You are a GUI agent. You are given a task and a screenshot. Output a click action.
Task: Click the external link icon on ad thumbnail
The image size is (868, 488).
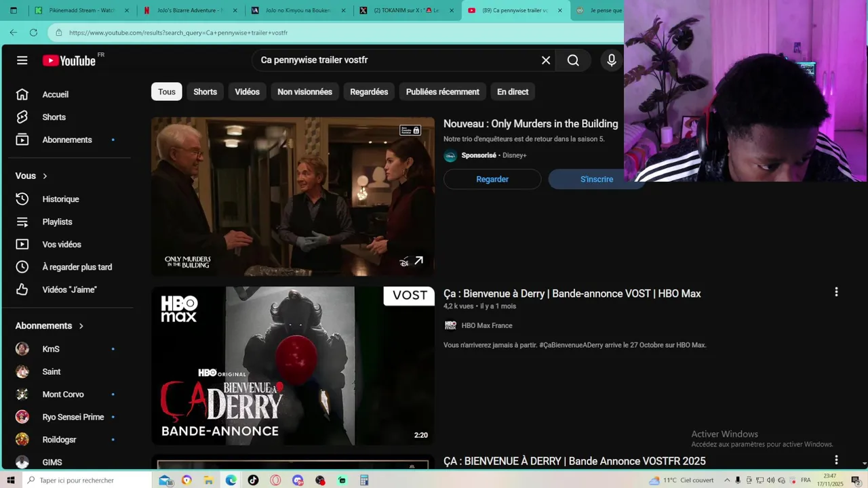419,261
